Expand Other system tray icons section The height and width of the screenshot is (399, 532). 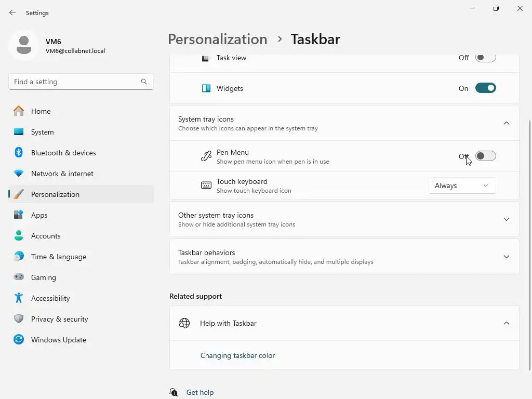[x=506, y=219]
